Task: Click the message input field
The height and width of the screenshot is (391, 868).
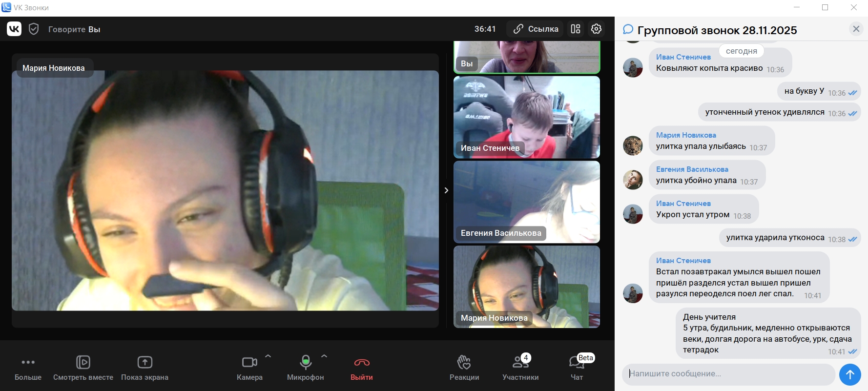Action: tap(727, 374)
